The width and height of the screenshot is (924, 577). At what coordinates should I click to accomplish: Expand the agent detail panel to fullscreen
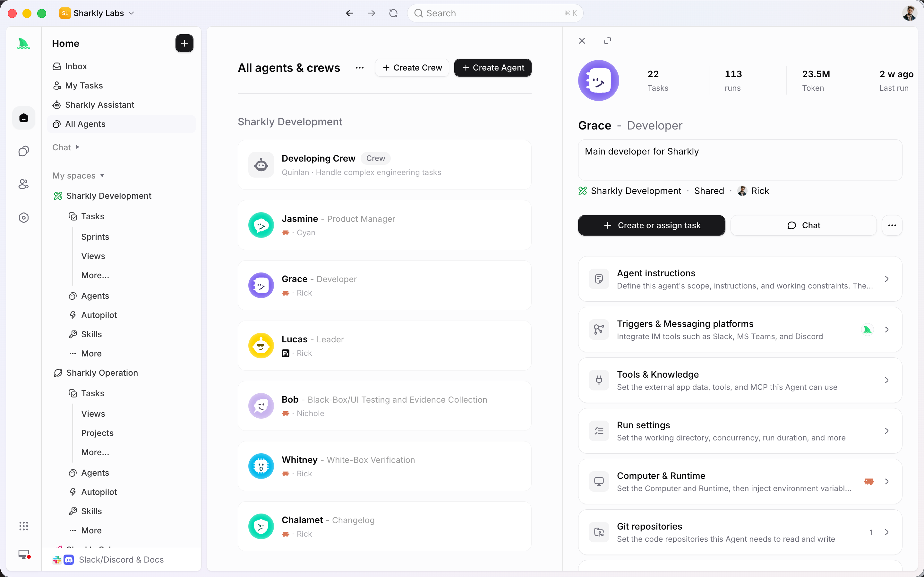607,41
